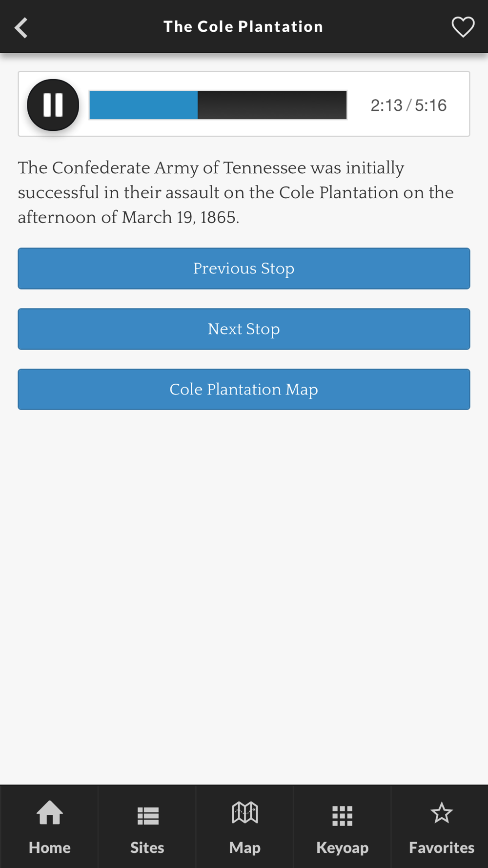Tap the house icon
Image resolution: width=488 pixels, height=868 pixels.
click(50, 813)
